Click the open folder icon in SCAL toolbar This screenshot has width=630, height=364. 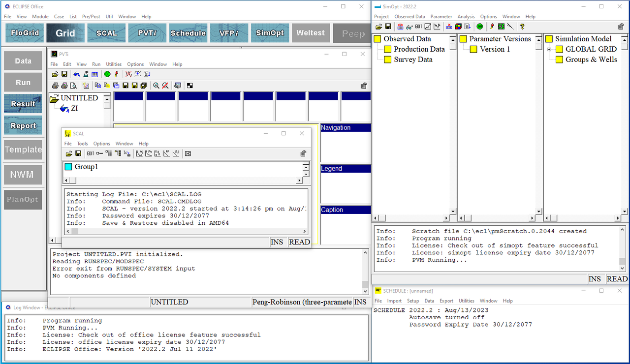[x=69, y=153]
